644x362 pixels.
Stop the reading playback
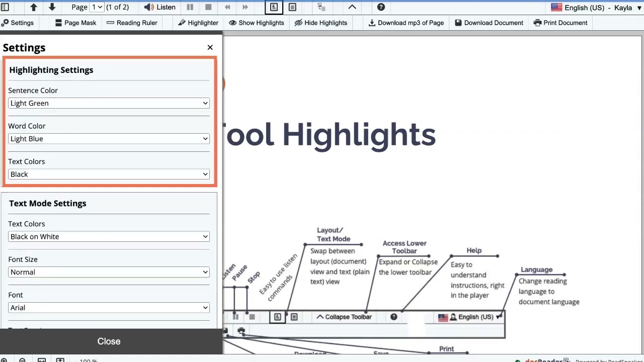208,7
